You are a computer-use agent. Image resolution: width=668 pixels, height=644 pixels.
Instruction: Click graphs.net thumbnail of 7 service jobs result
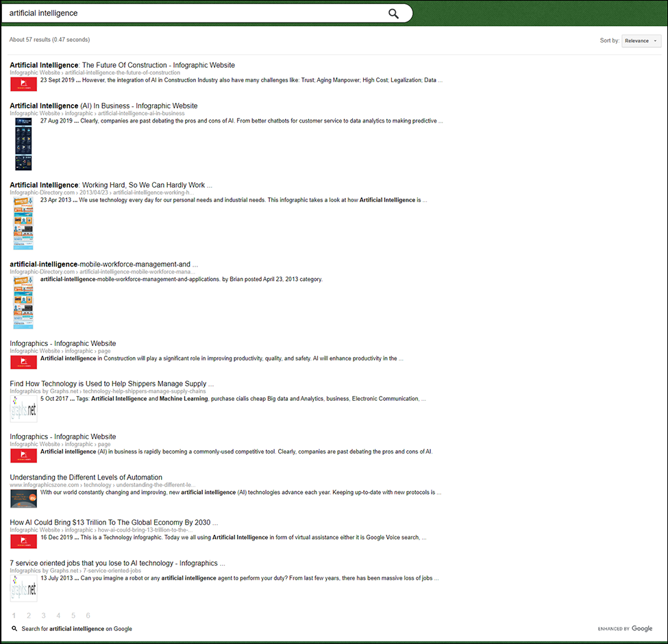click(23, 589)
